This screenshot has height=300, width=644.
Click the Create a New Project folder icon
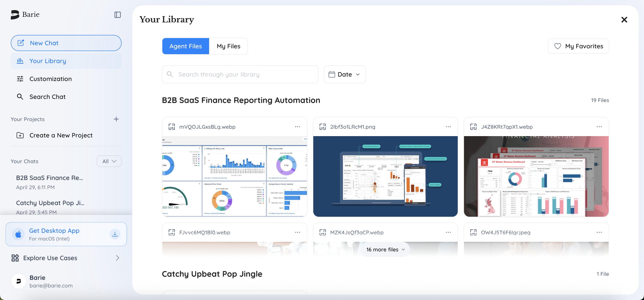pos(20,135)
